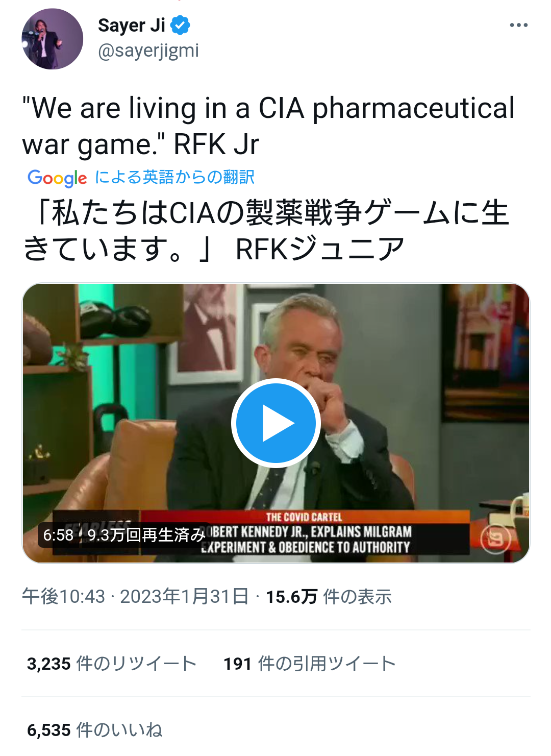
Task: View the 191 件の引用ツイート list
Action: coord(310,664)
